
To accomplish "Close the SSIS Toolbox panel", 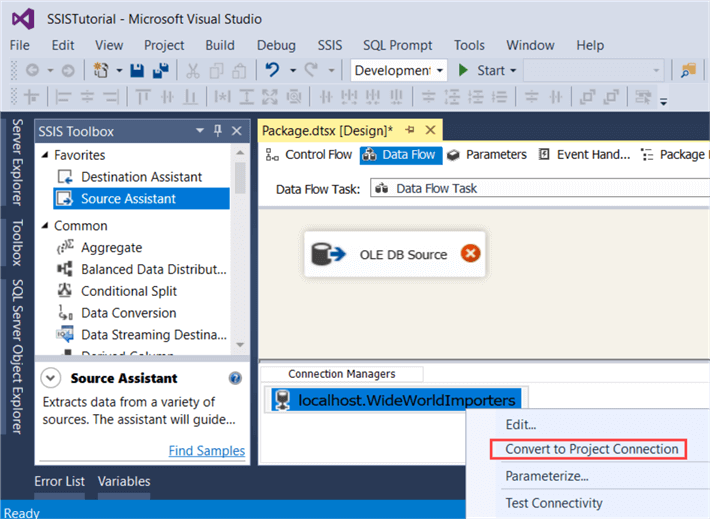I will pos(236,131).
